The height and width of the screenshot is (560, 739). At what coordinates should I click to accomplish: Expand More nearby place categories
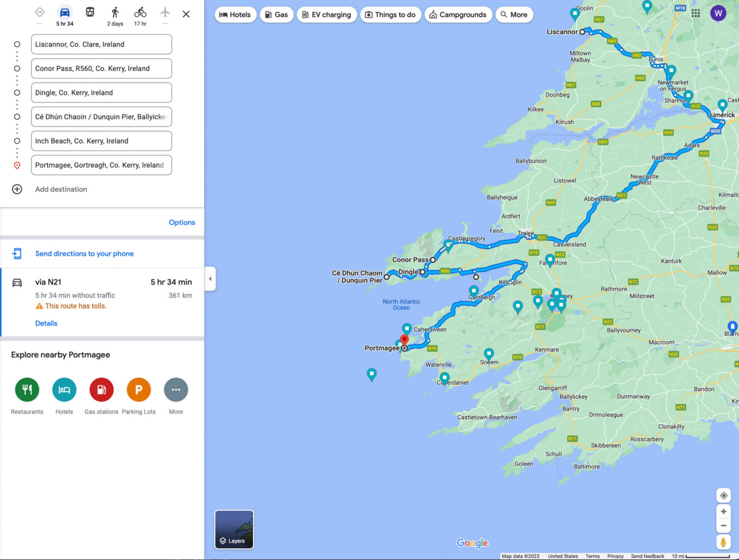pyautogui.click(x=176, y=389)
